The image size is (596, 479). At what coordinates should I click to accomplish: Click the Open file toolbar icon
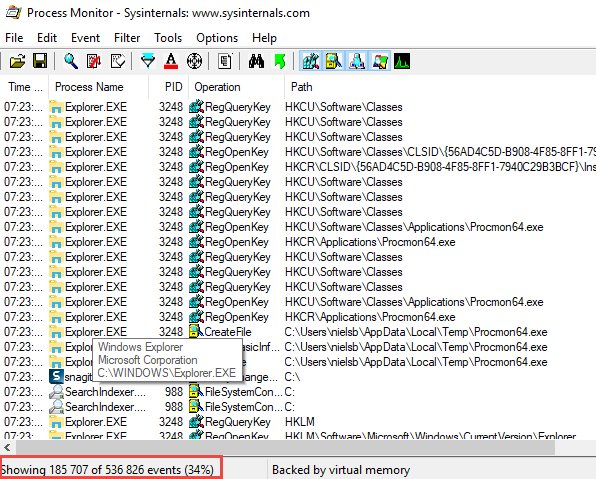click(x=17, y=61)
